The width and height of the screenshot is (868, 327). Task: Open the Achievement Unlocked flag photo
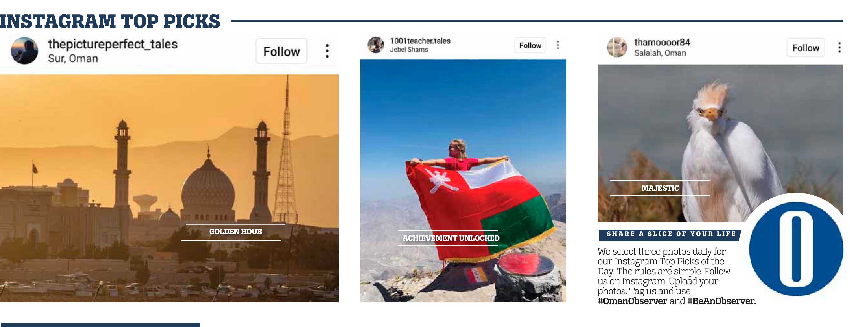coord(463,180)
